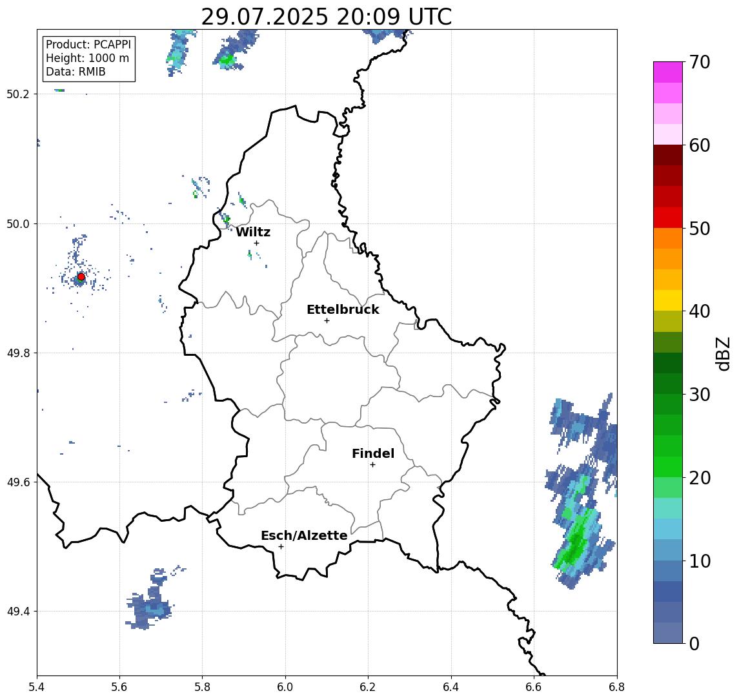Click the green rain cell core at lower right
Image resolution: width=739 pixels, height=700 pixels.
(x=576, y=542)
